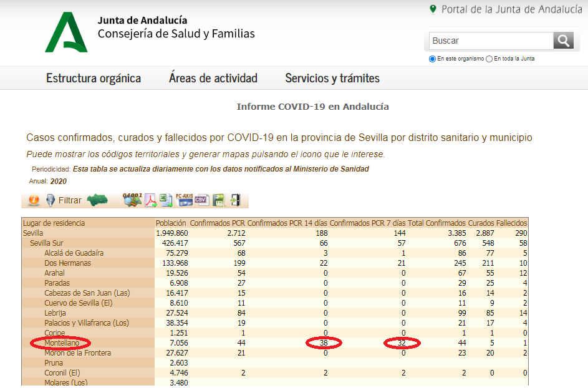Export the table to Excel
The image size is (588, 388).
click(x=166, y=200)
